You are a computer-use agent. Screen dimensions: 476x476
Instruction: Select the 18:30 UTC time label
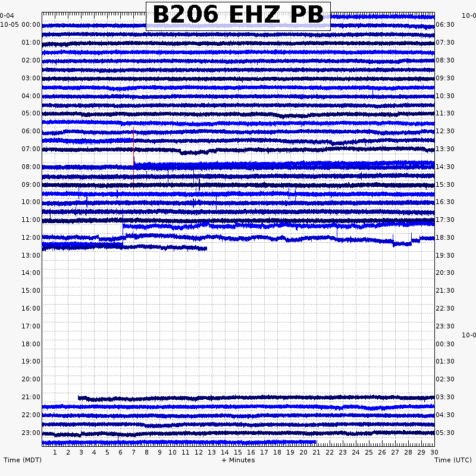pyautogui.click(x=445, y=237)
